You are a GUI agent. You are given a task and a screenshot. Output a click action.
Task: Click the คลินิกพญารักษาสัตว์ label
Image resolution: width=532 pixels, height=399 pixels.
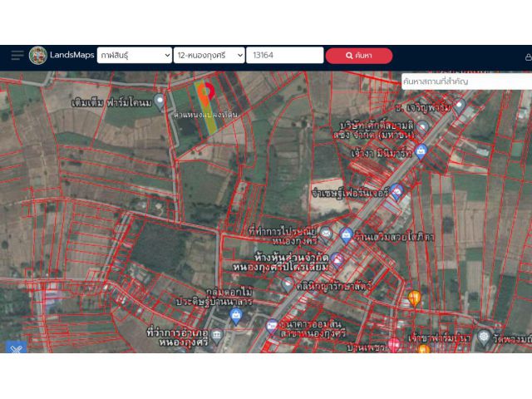[x=334, y=286]
